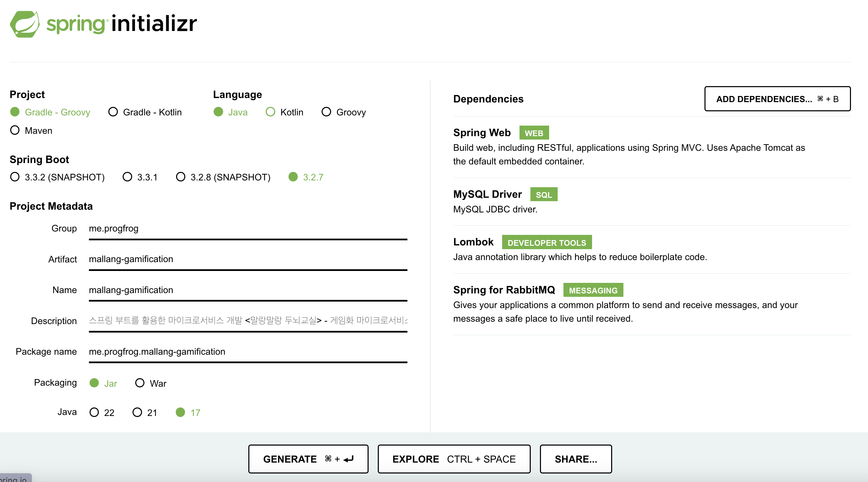Select Spring Boot 3.2.8 (SNAPSHOT)
This screenshot has width=868, height=482.
pyautogui.click(x=181, y=177)
